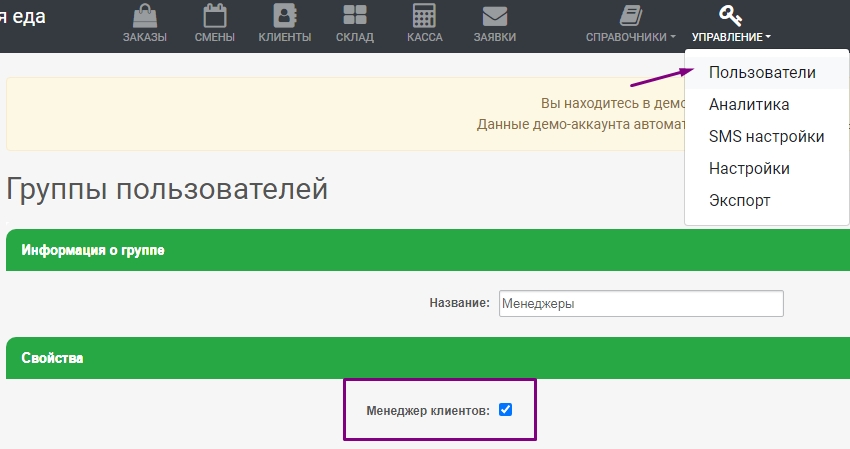Viewport: 850px width, 449px height.
Task: Click Экспорт in the Управление menu
Action: click(739, 200)
